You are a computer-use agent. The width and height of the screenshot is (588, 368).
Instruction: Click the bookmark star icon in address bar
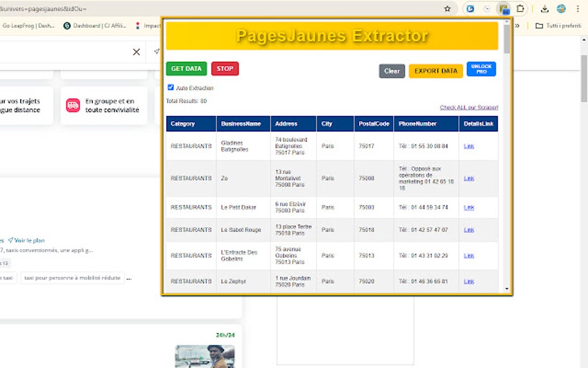[447, 9]
